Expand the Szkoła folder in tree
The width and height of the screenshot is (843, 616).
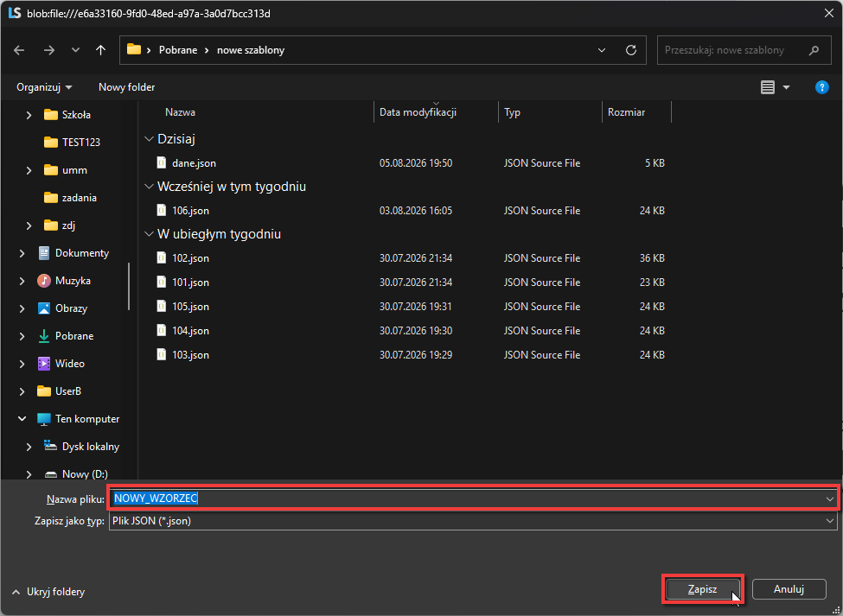(x=29, y=115)
